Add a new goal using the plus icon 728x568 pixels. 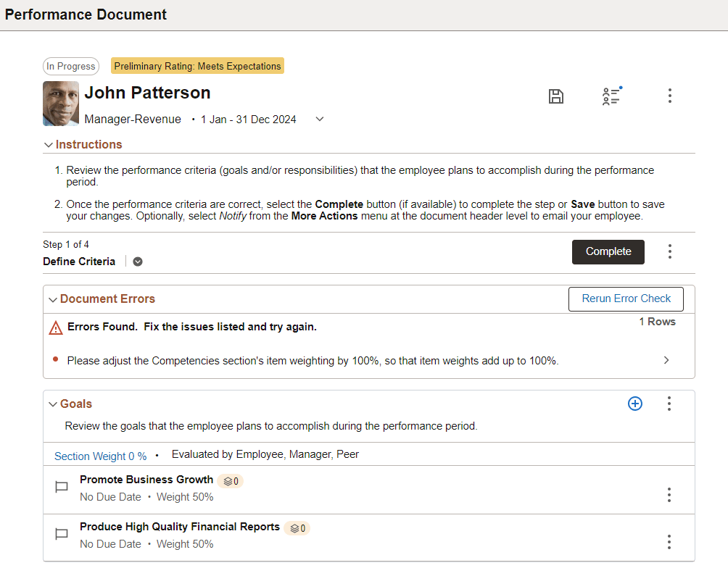pos(635,404)
